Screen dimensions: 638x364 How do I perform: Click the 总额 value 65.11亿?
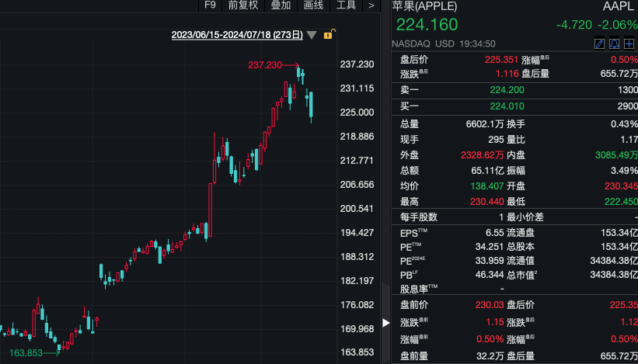487,170
